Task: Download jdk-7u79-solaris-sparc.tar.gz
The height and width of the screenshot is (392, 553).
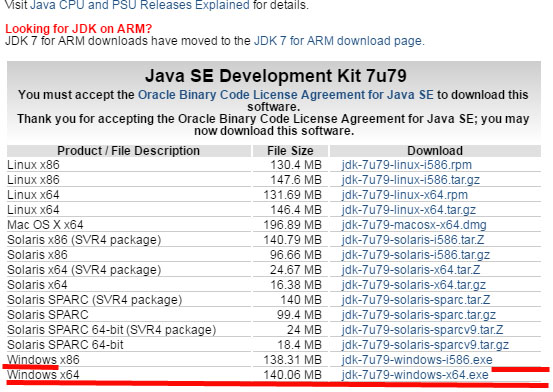Action: coord(419,315)
